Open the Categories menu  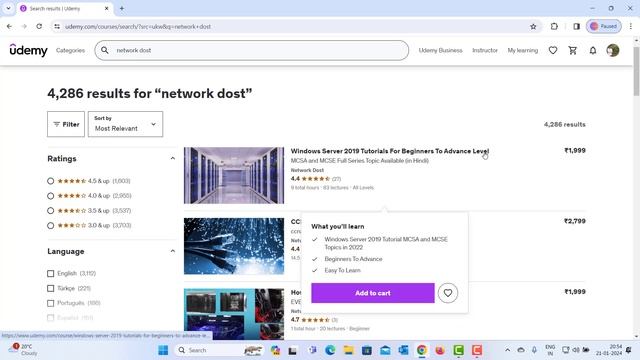[x=70, y=50]
